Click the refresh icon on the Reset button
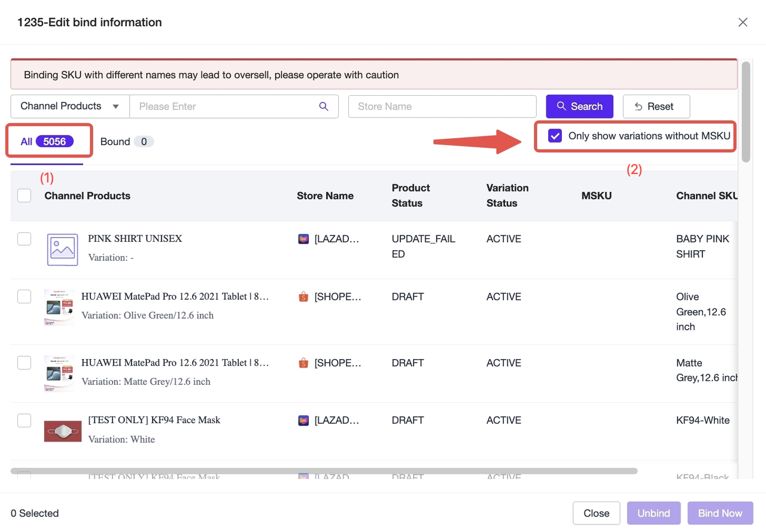766x532 pixels. click(637, 106)
